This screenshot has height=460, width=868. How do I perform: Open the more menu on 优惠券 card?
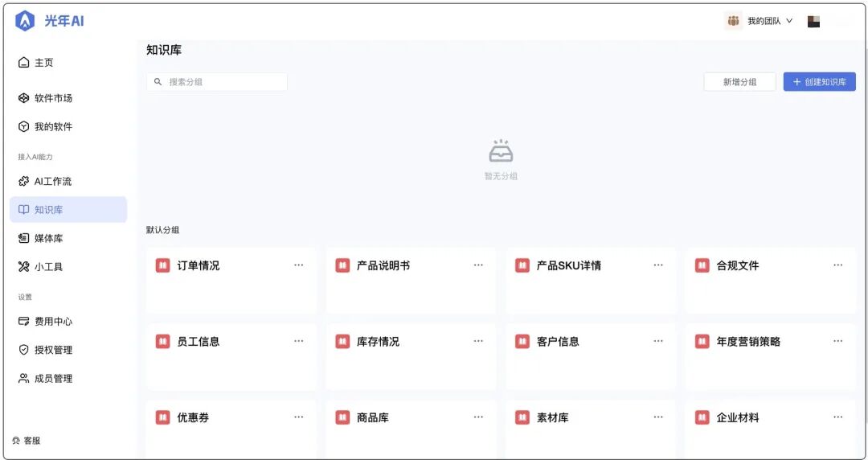[x=299, y=417]
